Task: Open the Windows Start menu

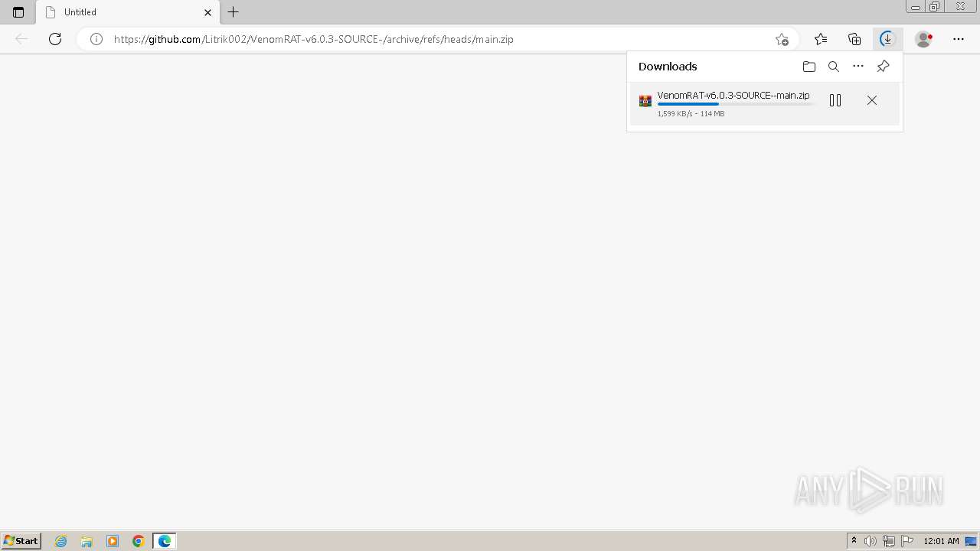Action: [21, 541]
